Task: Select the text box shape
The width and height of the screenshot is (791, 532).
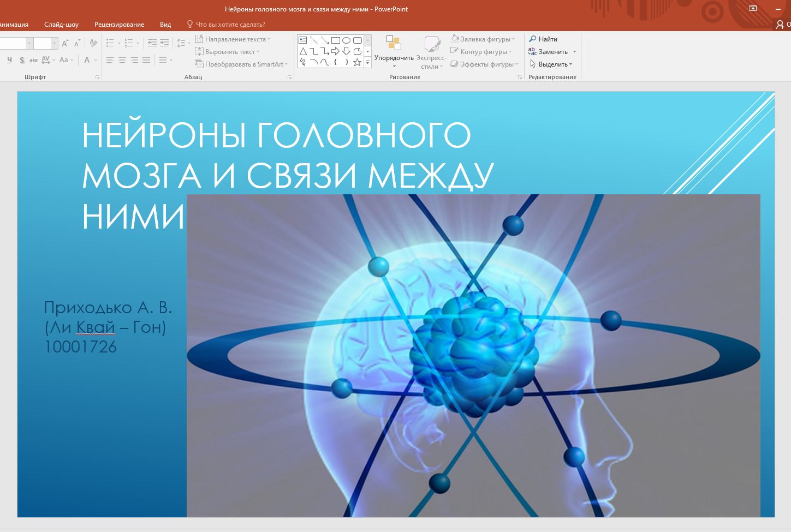Action: click(303, 40)
